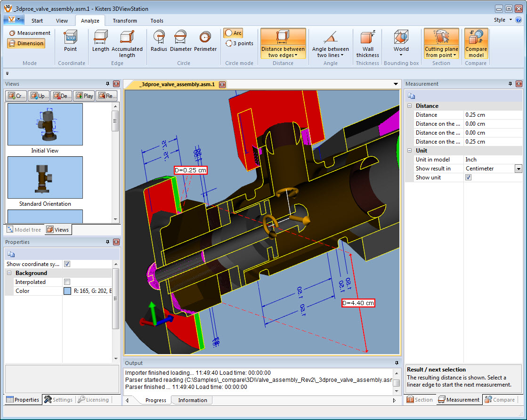Enable the Interpolated background checkbox
Screen dimensions: 527x420
point(67,282)
